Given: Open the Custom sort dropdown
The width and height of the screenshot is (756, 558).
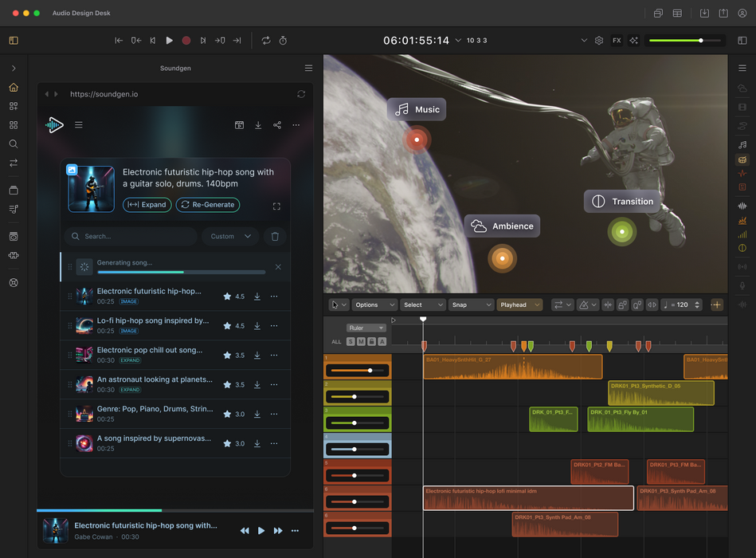Looking at the screenshot, I should 230,236.
